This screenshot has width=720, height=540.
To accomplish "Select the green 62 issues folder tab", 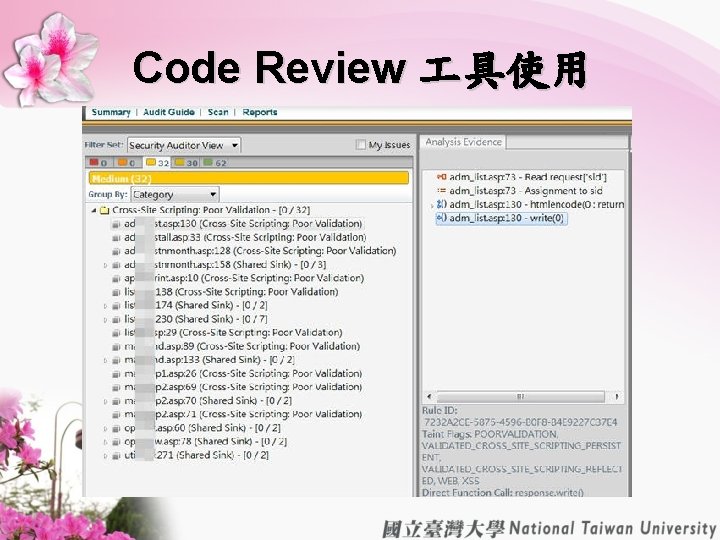I will tap(215, 163).
